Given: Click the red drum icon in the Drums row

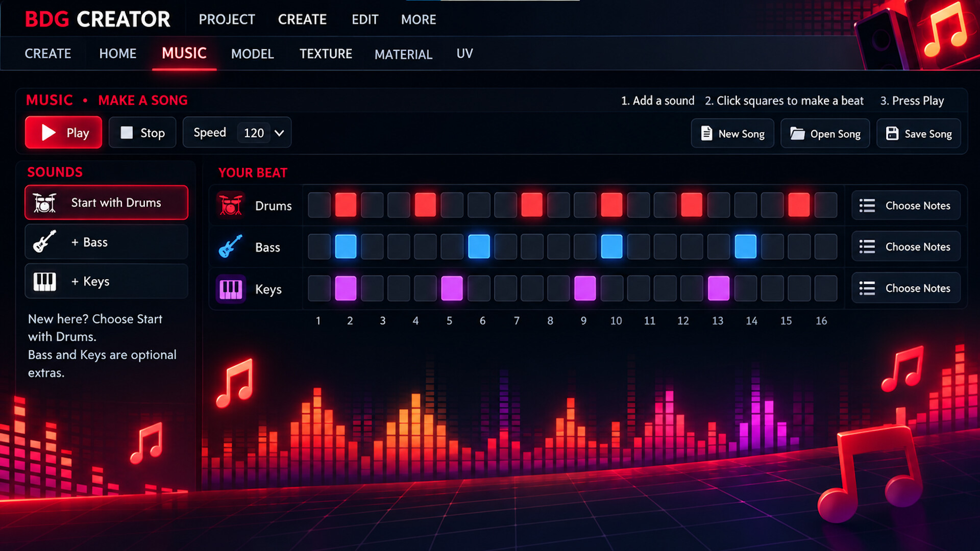Looking at the screenshot, I should click(230, 205).
